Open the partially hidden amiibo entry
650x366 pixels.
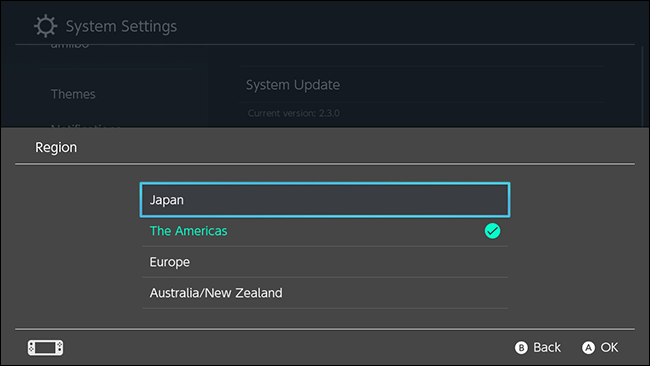coord(70,45)
